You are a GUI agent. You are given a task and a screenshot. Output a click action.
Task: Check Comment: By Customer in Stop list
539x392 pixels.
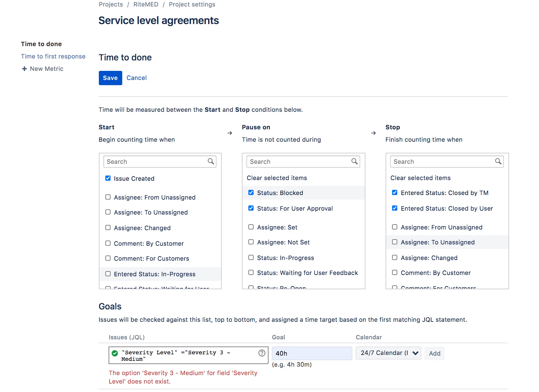point(395,272)
